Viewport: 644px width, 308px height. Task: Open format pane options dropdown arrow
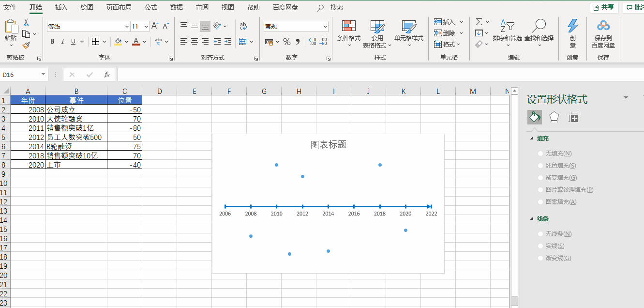click(x=626, y=98)
